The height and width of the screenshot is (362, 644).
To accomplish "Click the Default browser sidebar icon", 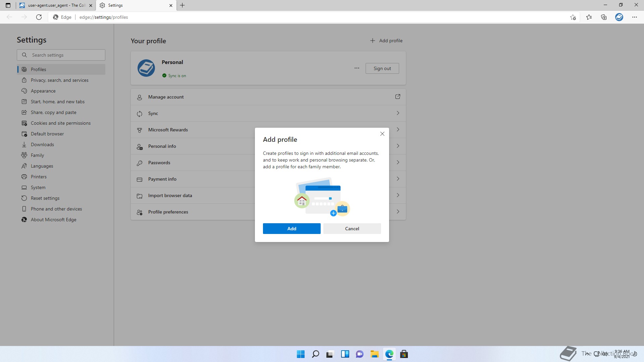I will pos(24,134).
